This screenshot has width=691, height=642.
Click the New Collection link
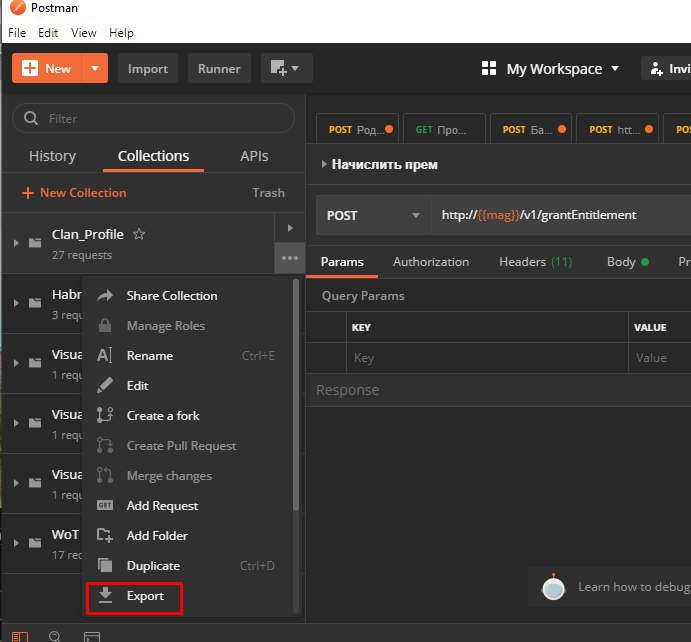(74, 193)
